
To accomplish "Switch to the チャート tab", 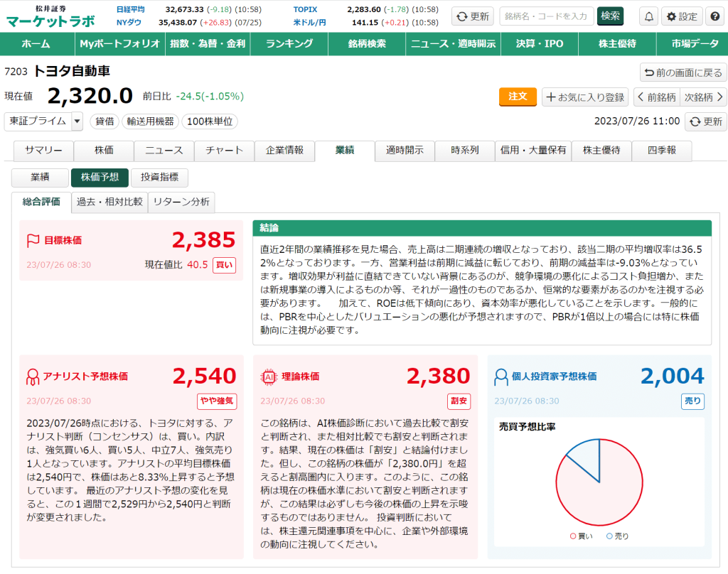I will point(224,151).
